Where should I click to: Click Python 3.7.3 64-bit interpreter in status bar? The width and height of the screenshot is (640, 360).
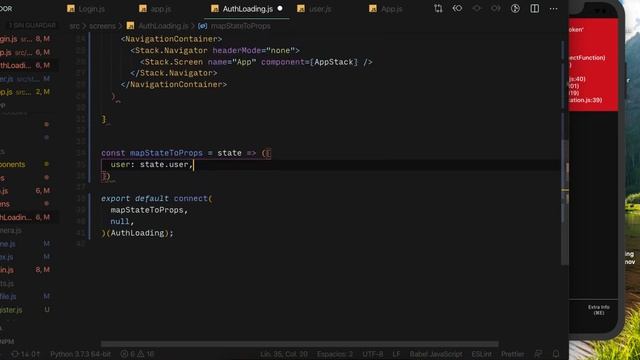coord(80,354)
